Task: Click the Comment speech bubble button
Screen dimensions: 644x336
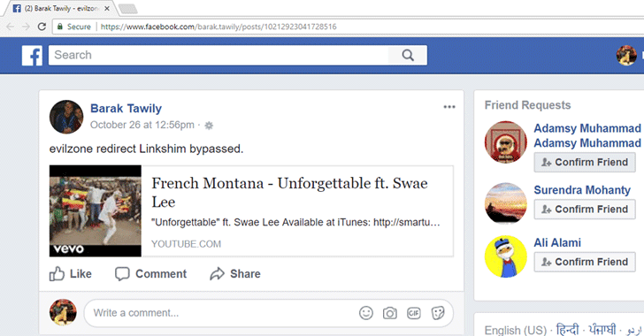Action: pos(150,274)
